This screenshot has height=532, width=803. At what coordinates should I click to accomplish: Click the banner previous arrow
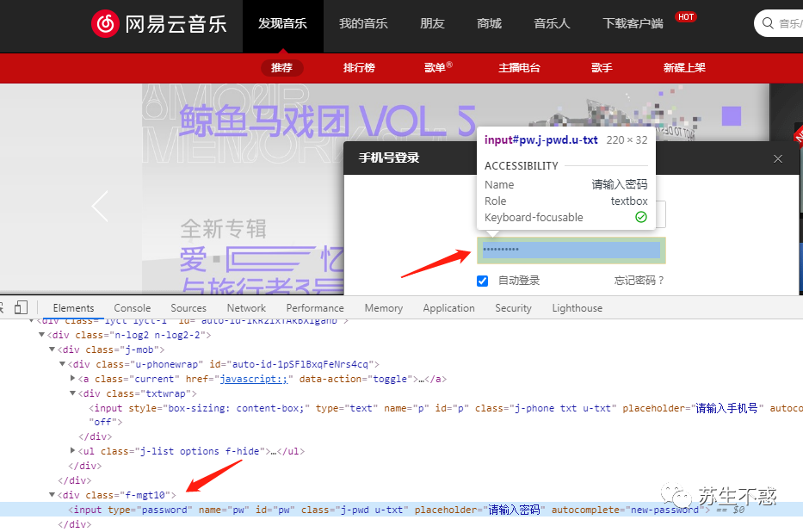tap(100, 206)
